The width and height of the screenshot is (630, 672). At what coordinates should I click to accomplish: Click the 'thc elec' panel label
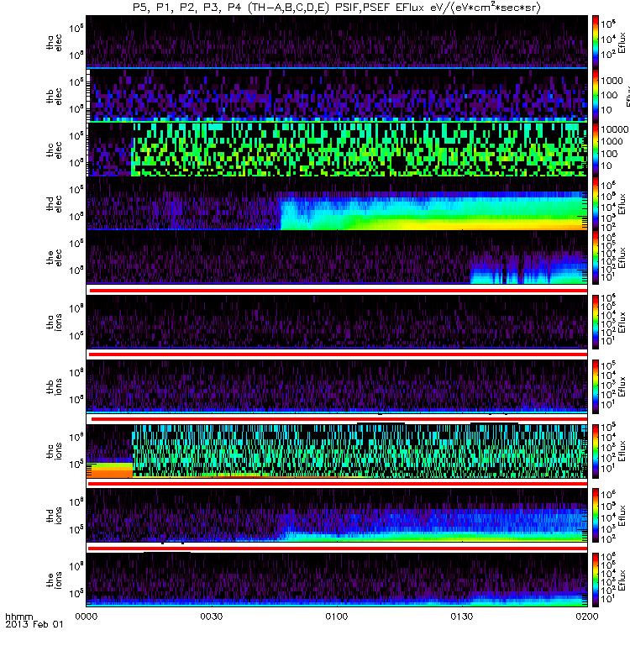pyautogui.click(x=54, y=150)
